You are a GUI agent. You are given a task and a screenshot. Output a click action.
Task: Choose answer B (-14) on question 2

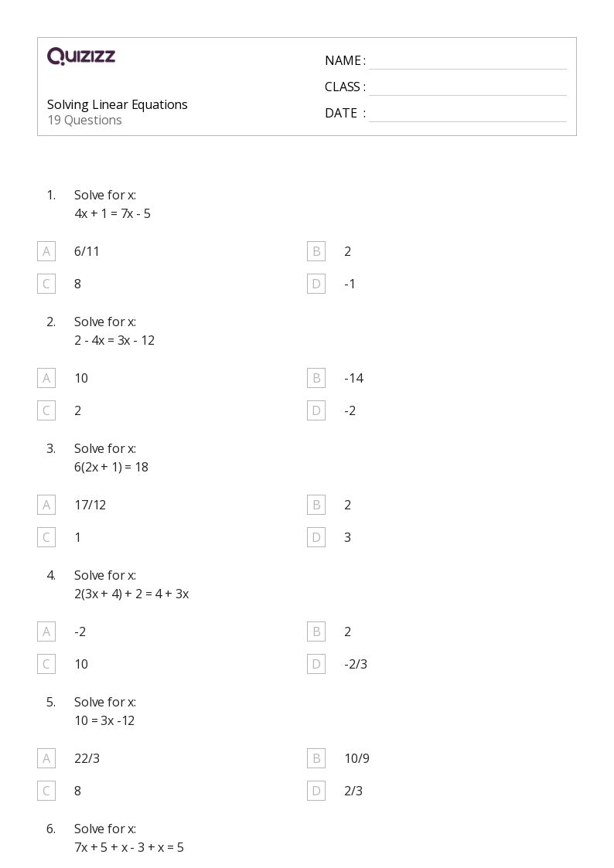(x=316, y=378)
